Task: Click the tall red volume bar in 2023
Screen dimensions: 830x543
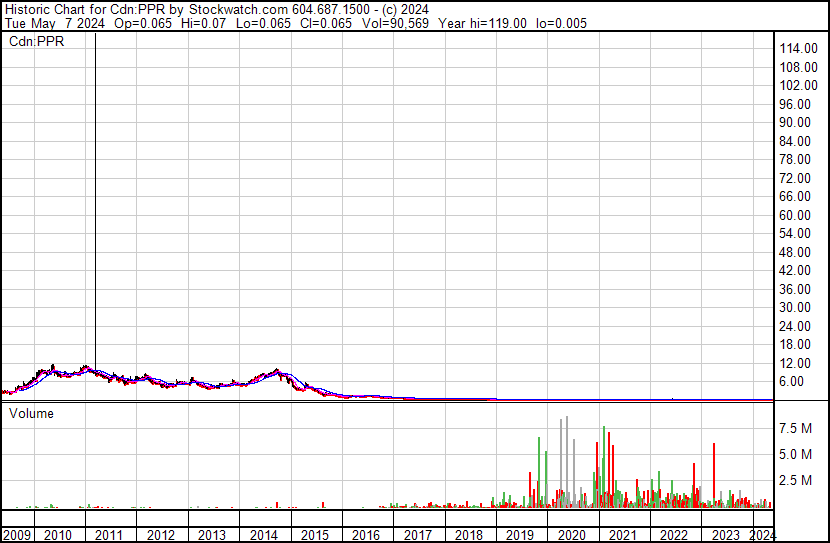Action: [x=714, y=475]
